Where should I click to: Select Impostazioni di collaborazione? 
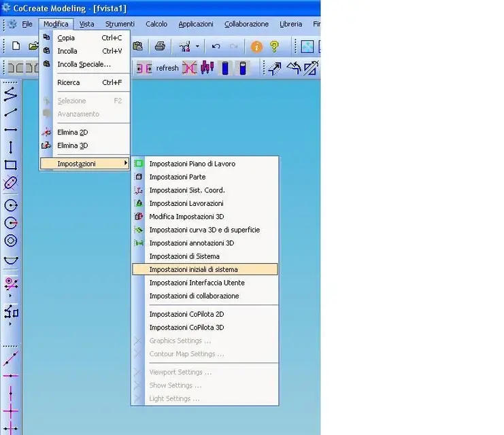click(x=205, y=296)
